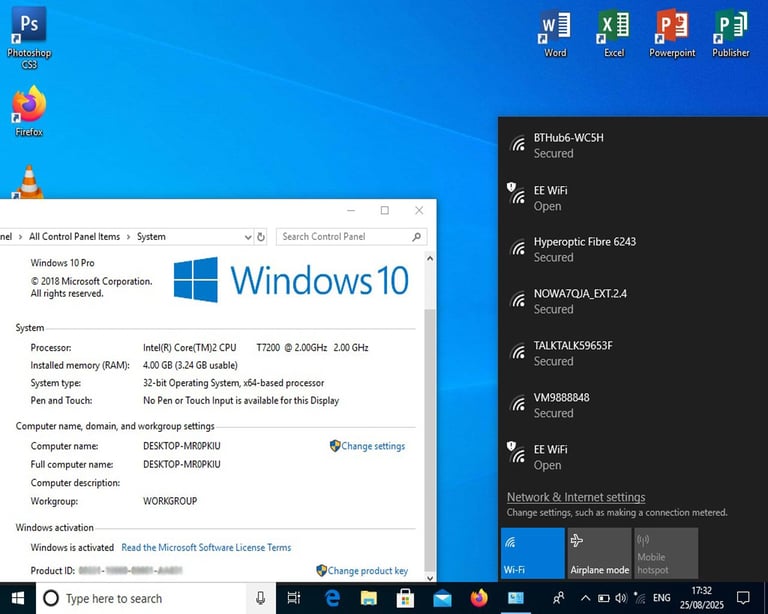
Task: Open the Publisher desktop shortcut
Action: [x=730, y=33]
